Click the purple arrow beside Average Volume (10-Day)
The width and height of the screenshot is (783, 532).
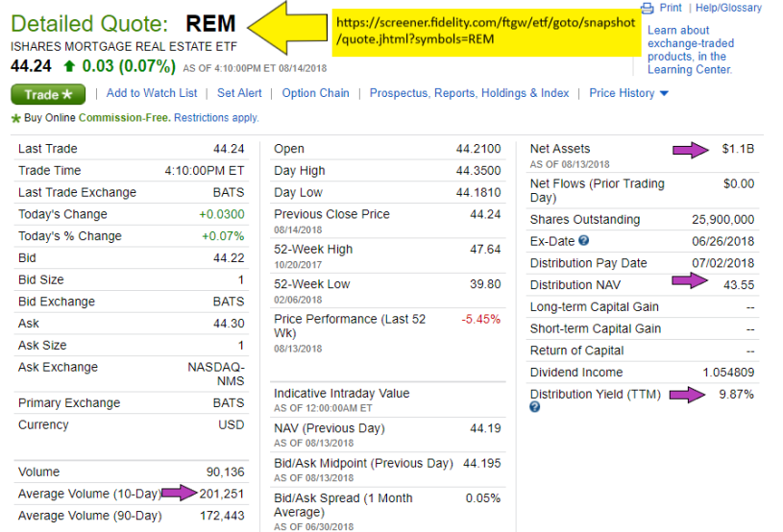pyautogui.click(x=176, y=494)
